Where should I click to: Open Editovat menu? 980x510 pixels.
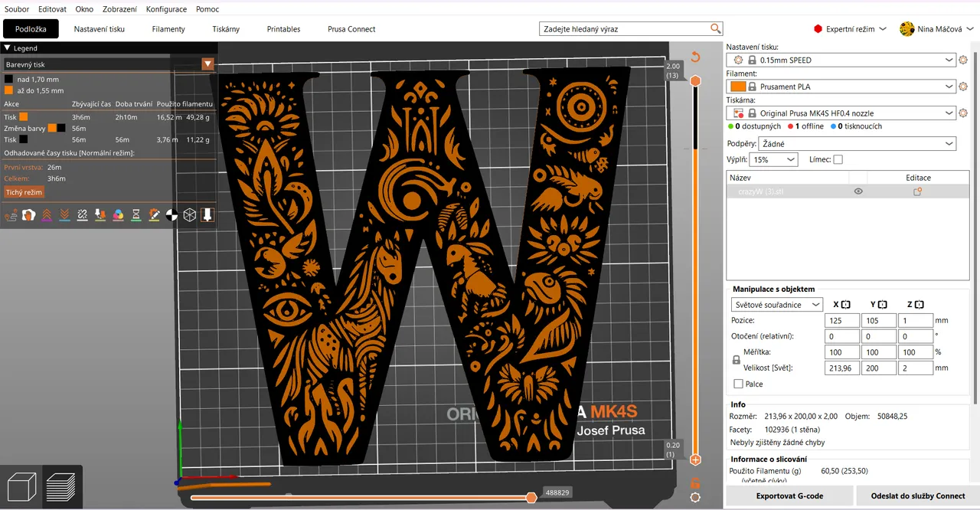tap(53, 9)
